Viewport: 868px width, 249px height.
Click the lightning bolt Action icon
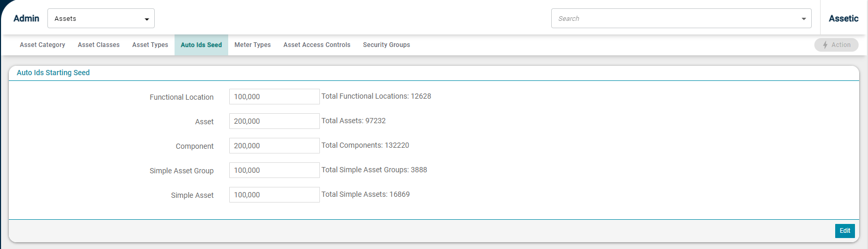tap(825, 45)
